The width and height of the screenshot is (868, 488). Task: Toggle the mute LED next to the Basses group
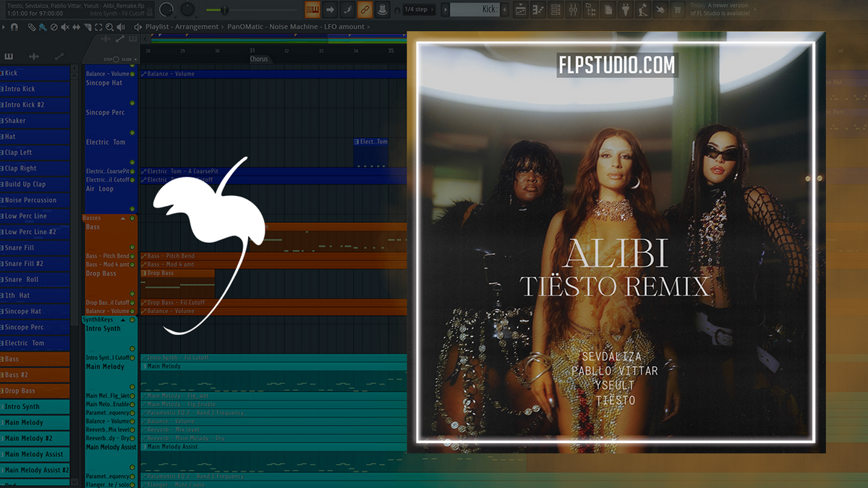132,218
